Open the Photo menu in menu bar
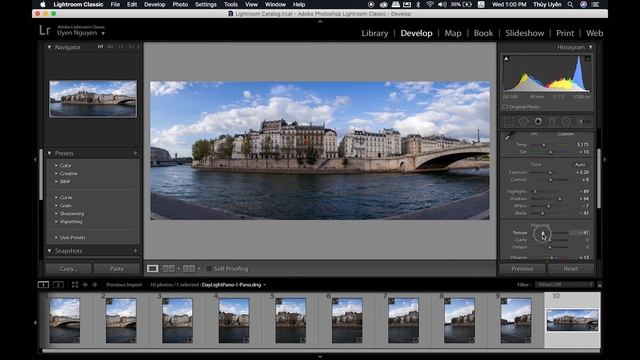Viewport: 640px width, 360px height. point(180,4)
